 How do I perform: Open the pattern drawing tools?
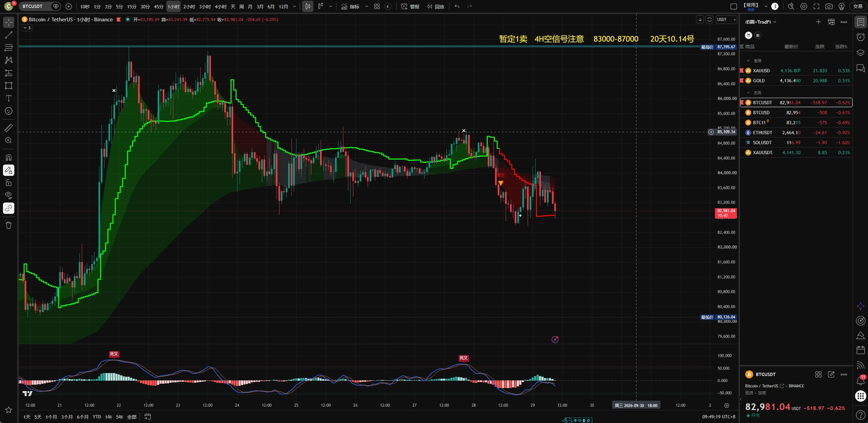click(x=9, y=60)
